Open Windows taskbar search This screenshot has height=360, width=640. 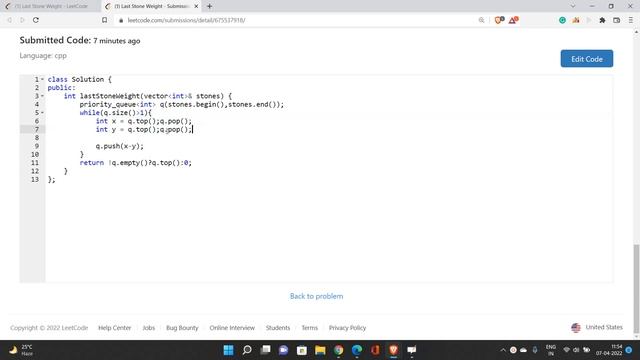click(x=247, y=350)
